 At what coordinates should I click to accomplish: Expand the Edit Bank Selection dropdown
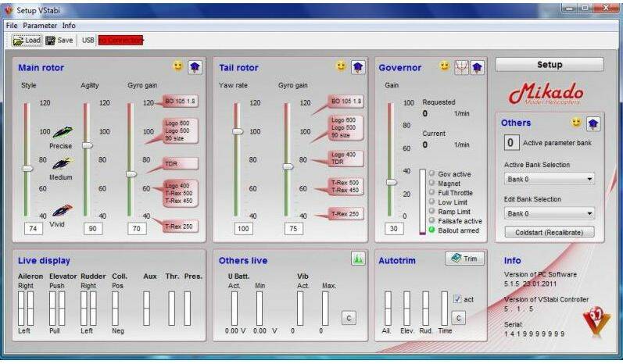click(x=548, y=213)
